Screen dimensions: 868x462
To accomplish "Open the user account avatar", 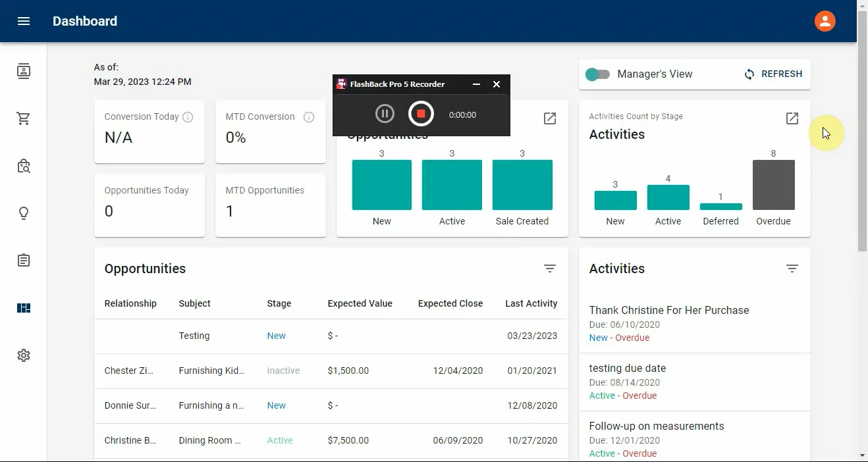I will click(825, 21).
